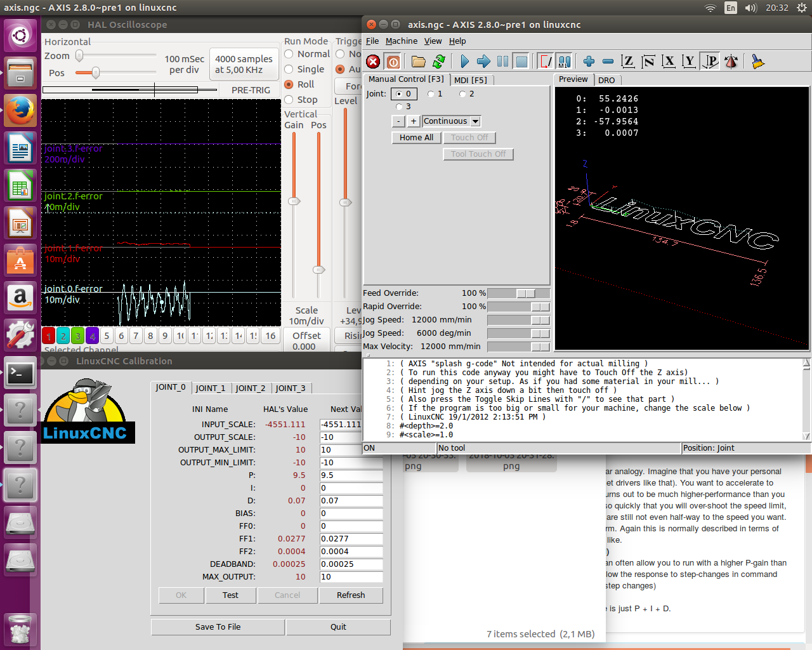Screen dimensions: 812x650
Task: Click Test in the Calibration window
Action: [x=230, y=595]
